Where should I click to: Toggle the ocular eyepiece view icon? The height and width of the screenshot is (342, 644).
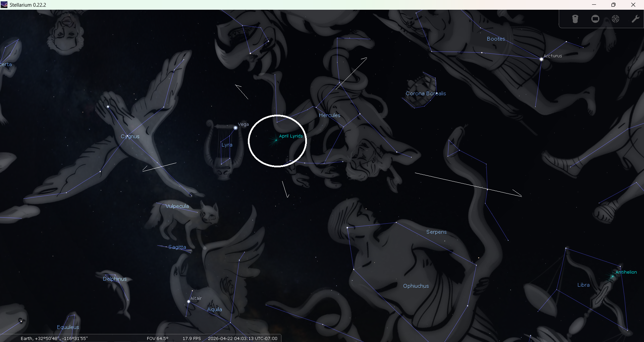tap(575, 19)
